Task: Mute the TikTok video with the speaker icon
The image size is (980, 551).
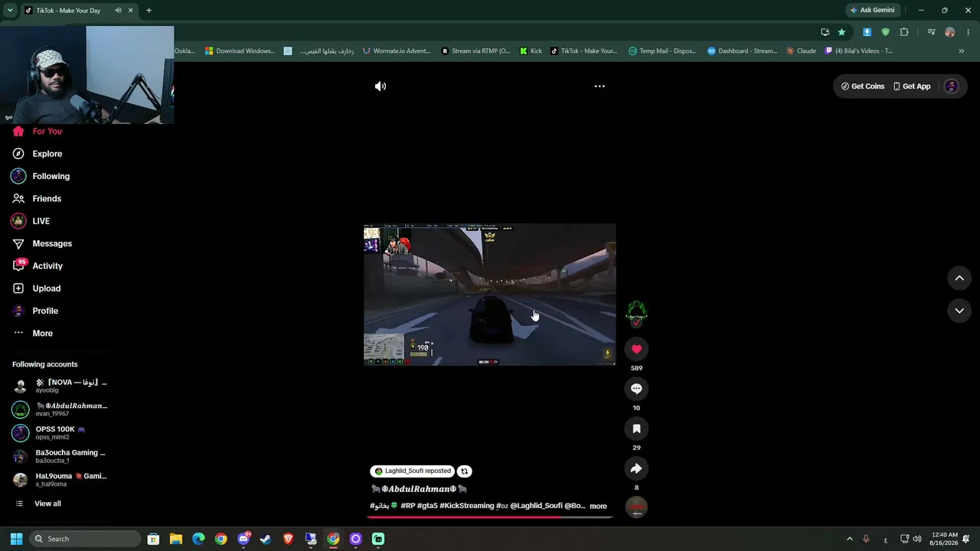Action: point(381,86)
